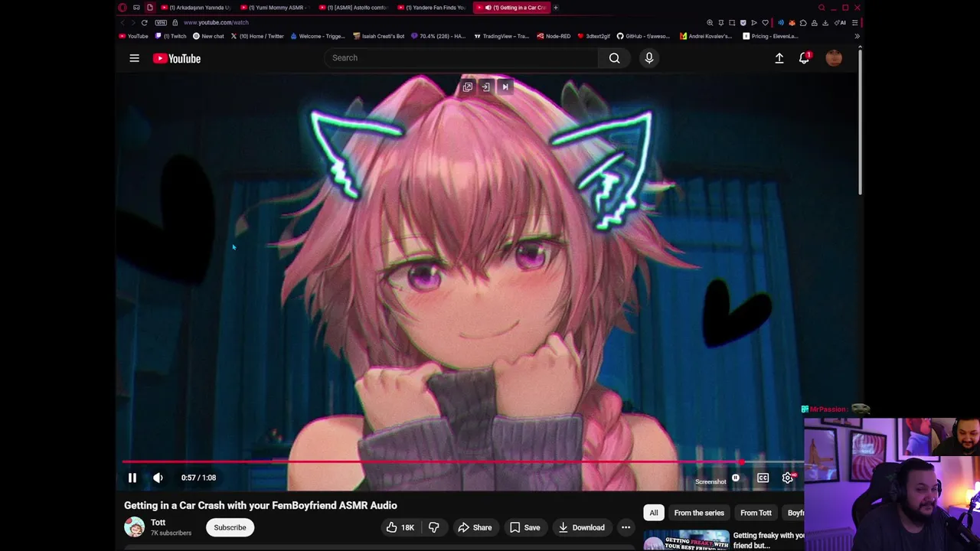Open Pricing - ElevenLabs bookmark
Image resolution: width=980 pixels, height=551 pixels.
pos(770,36)
